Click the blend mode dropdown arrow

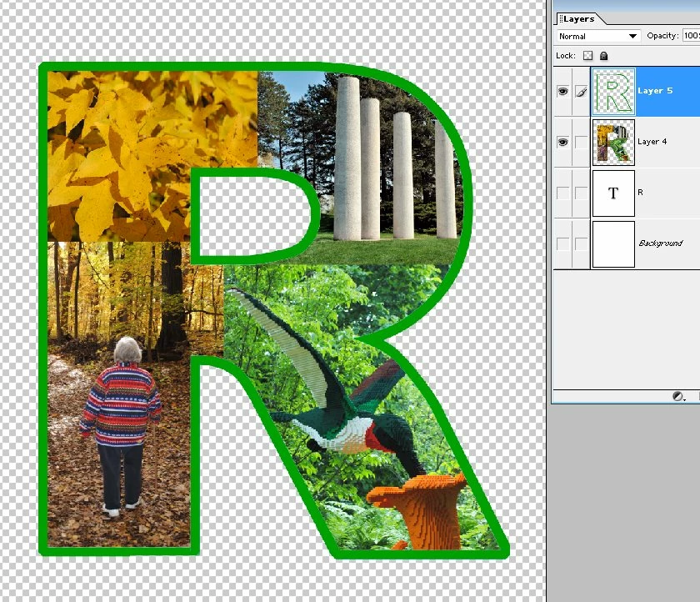tap(632, 36)
